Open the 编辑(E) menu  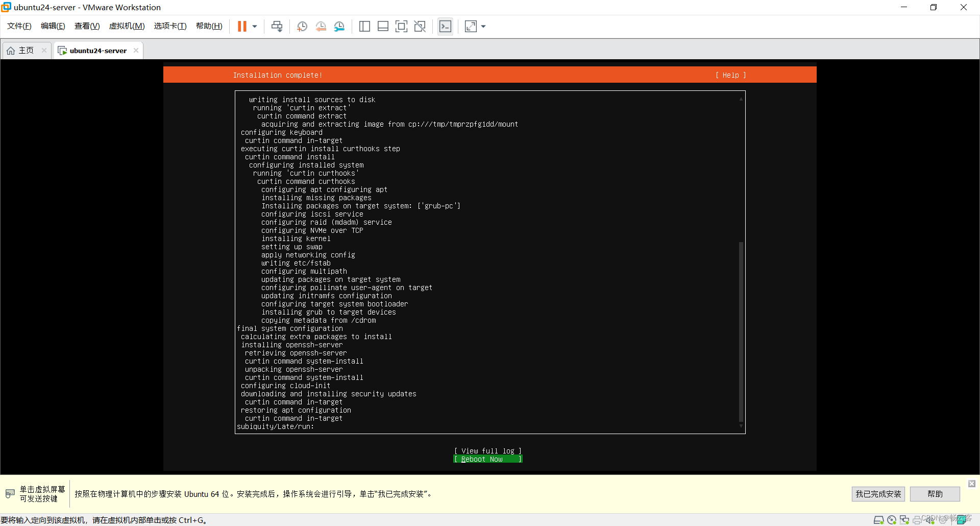click(x=53, y=26)
